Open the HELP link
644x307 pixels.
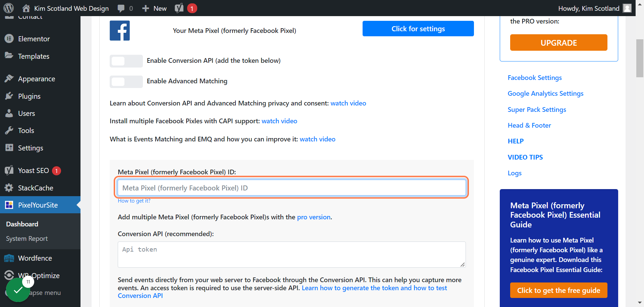(516, 141)
